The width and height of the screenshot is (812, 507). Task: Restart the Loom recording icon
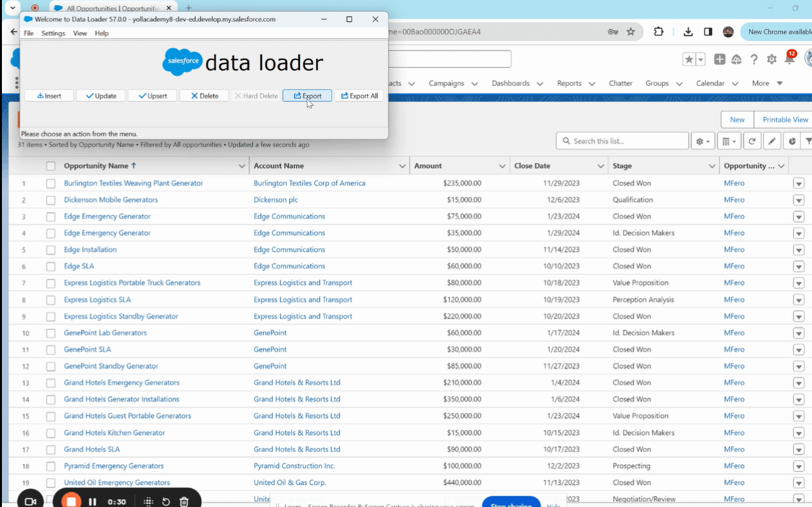166,502
